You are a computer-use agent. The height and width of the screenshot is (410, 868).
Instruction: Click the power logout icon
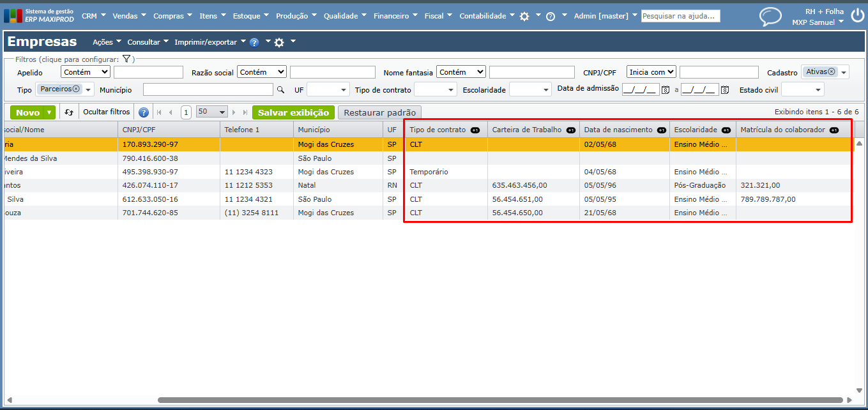[x=857, y=16]
